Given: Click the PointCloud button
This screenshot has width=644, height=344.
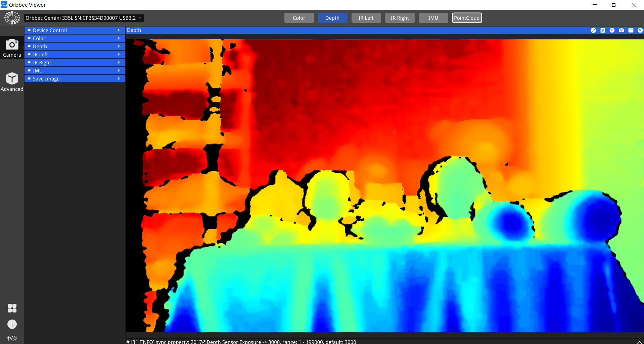Looking at the screenshot, I should pyautogui.click(x=467, y=18).
